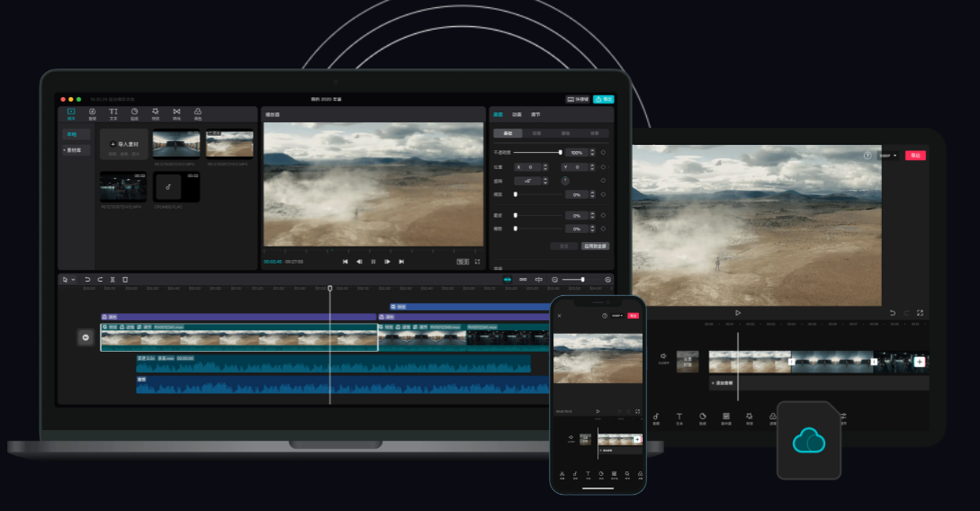The image size is (980, 511).
Task: Toggle the teal main-track magnet snap button
Action: [x=507, y=280]
